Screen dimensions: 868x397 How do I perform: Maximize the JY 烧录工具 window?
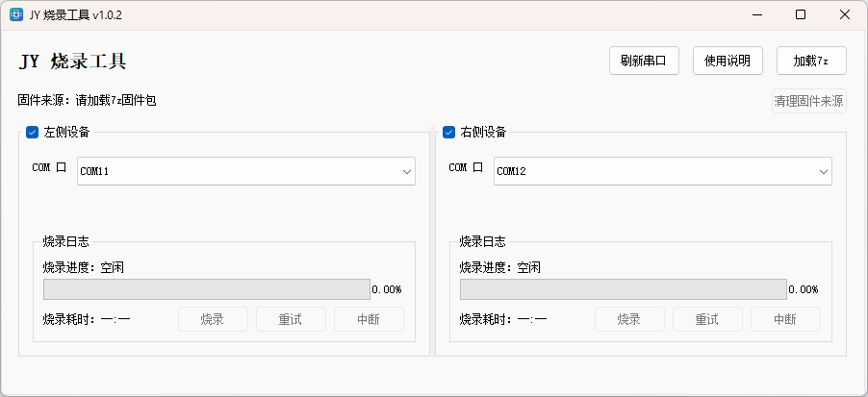point(801,15)
